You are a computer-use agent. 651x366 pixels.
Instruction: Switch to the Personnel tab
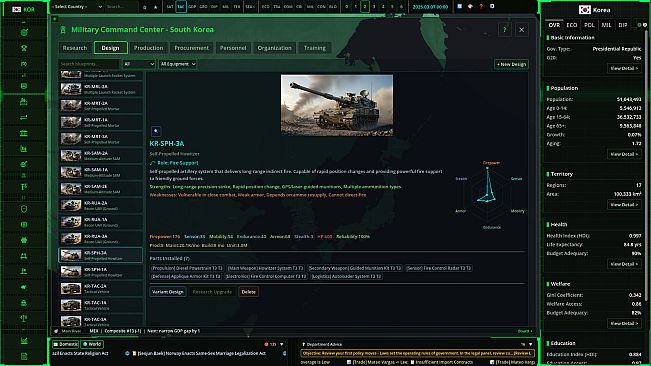(233, 48)
